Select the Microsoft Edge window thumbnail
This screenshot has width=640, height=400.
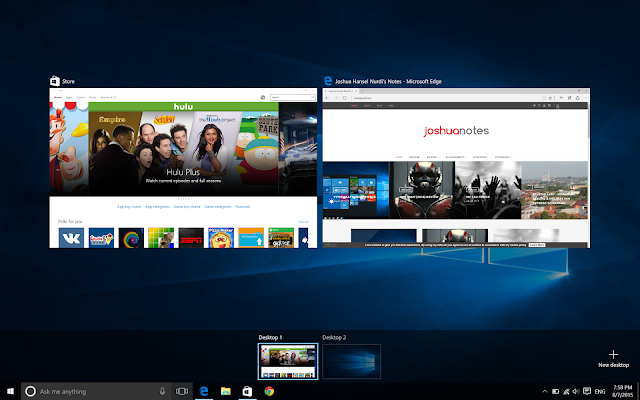click(456, 168)
